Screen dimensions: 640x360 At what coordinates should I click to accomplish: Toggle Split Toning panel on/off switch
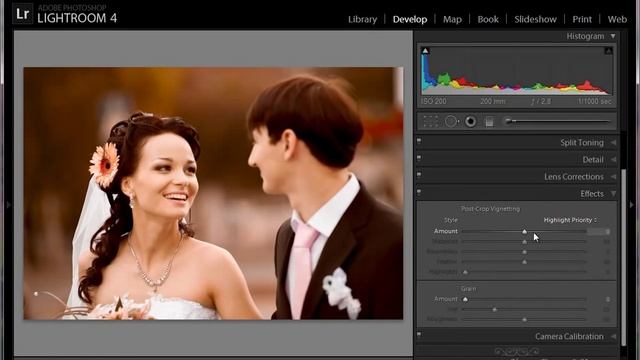419,141
